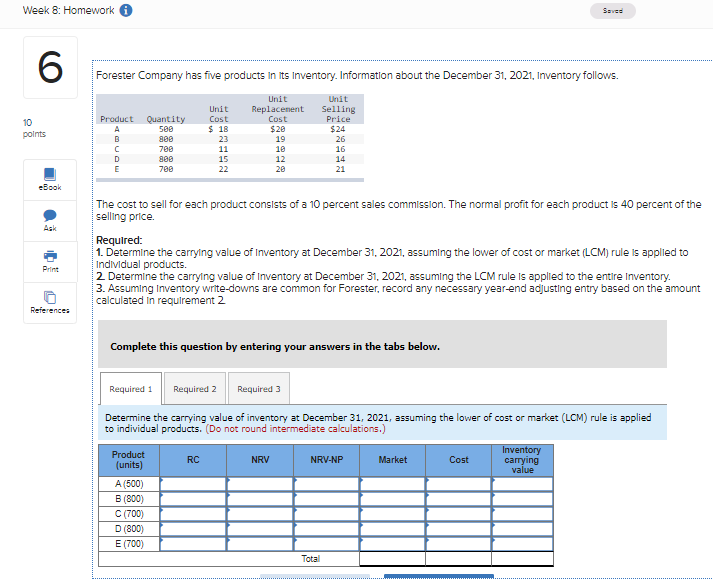Image resolution: width=713 pixels, height=579 pixels.
Task: Click the Saved status button
Action: point(613,10)
